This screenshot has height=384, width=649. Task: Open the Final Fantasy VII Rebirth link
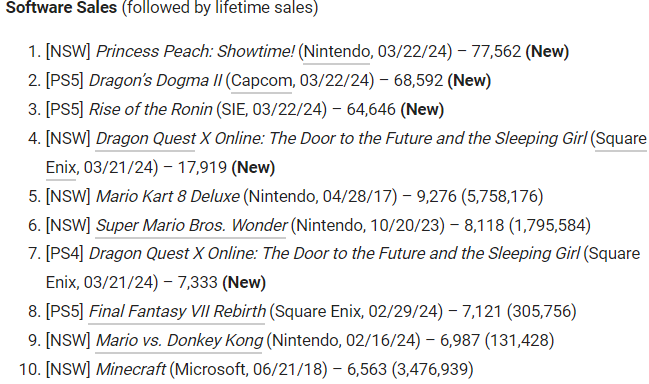click(x=177, y=312)
